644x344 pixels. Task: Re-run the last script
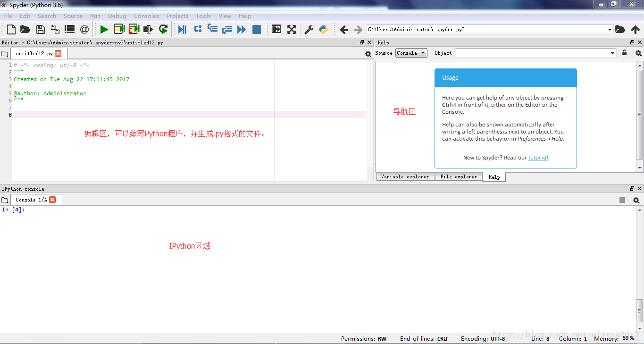[163, 29]
